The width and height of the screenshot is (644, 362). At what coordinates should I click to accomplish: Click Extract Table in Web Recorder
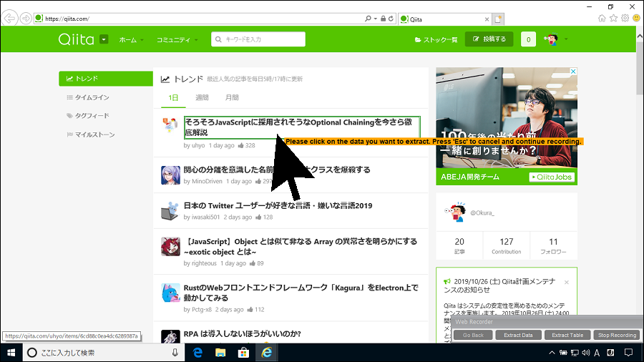pyautogui.click(x=567, y=335)
